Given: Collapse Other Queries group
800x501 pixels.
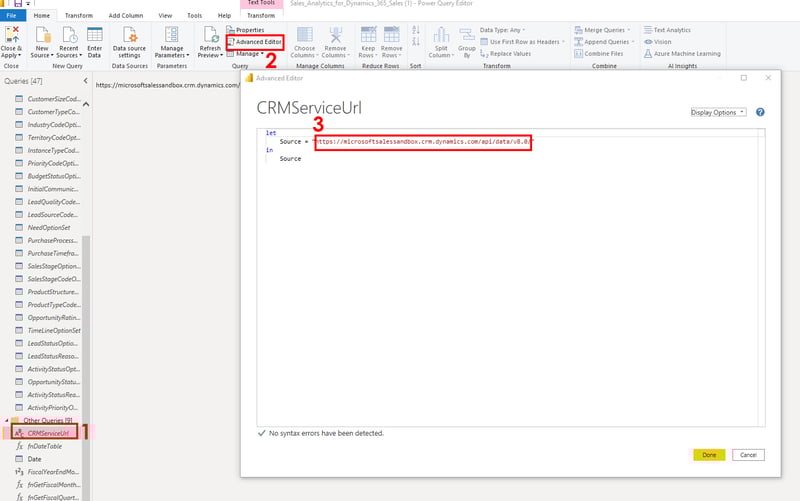Looking at the screenshot, I should click(x=7, y=420).
